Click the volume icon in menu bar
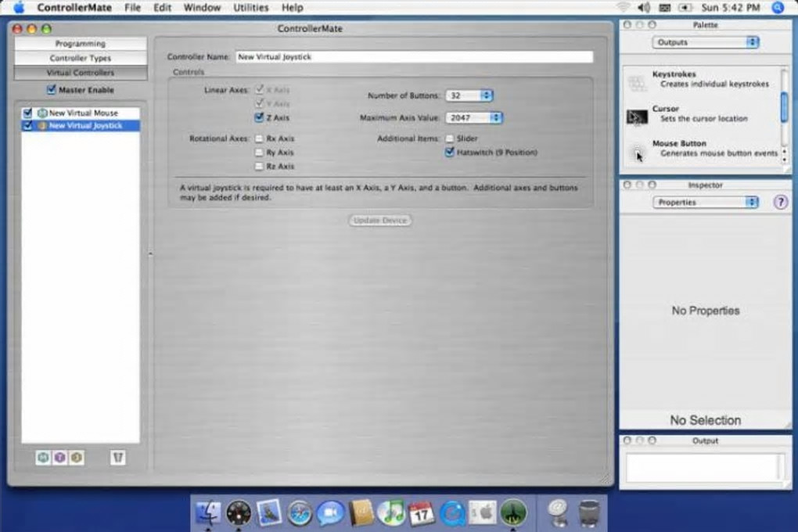798x532 pixels. 644,8
